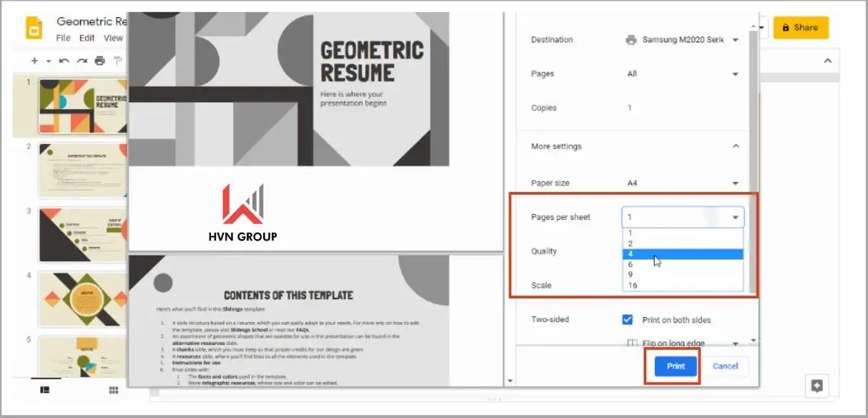Select the paint format tool

[x=118, y=61]
